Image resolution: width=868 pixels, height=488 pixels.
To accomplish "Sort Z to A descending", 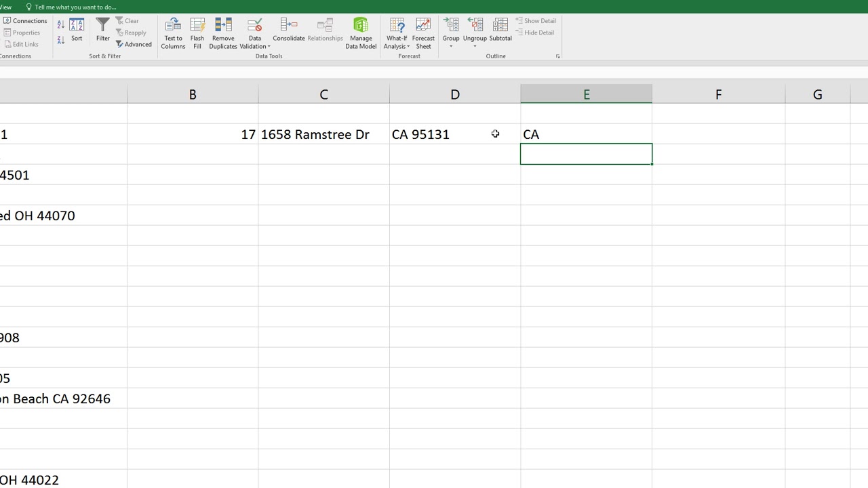I will 60,40.
